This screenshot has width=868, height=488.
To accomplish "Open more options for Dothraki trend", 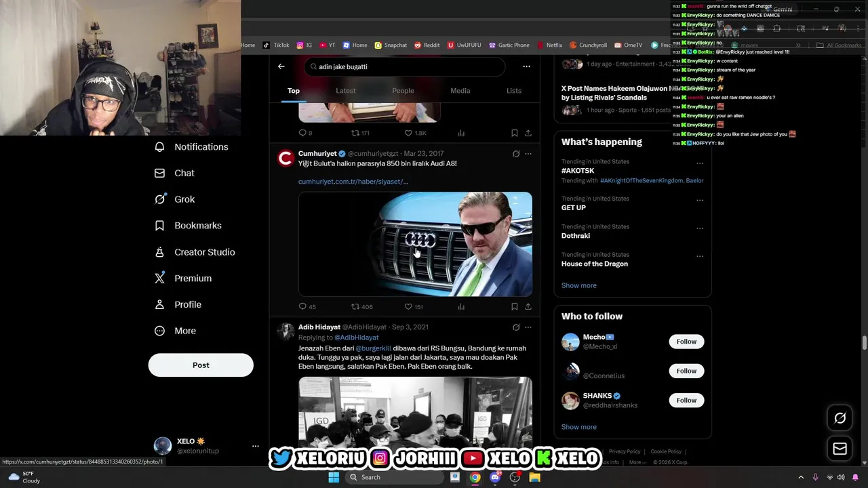I will 700,228.
